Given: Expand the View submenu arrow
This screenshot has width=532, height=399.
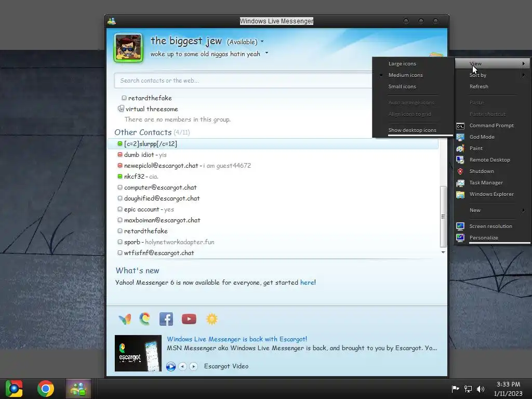Looking at the screenshot, I should pyautogui.click(x=524, y=63).
